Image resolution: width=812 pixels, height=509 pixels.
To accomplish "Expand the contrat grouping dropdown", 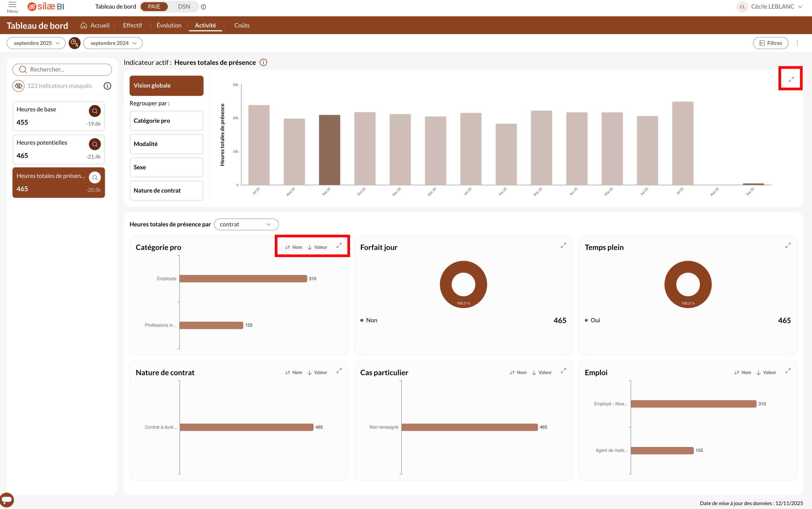I will point(246,224).
